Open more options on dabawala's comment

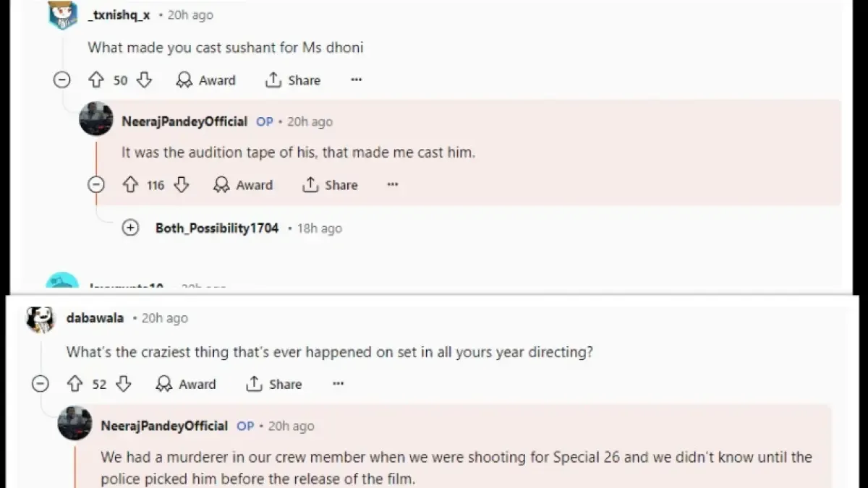click(338, 384)
